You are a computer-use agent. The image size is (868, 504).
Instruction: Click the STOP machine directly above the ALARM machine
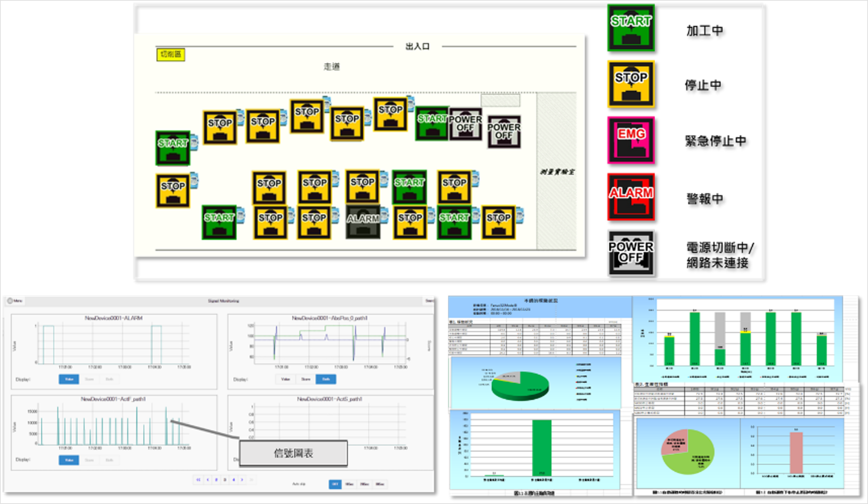point(362,186)
